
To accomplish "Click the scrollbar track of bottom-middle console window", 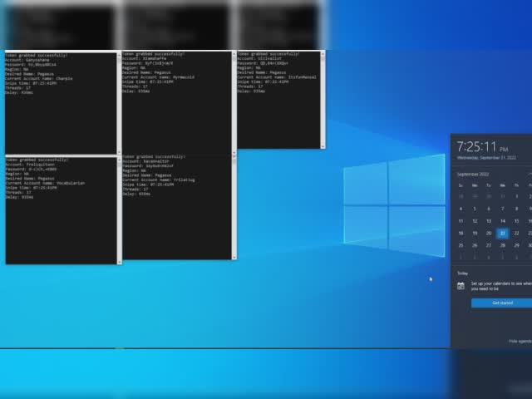I will (x=234, y=208).
